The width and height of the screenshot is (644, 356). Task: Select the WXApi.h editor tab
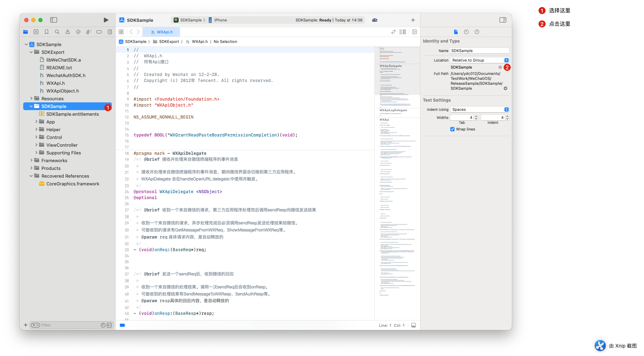tap(162, 32)
